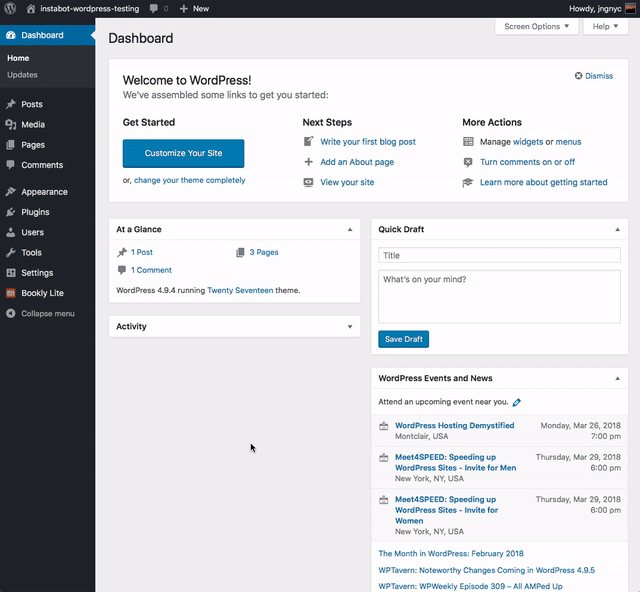Click the Customize Your Site button
Screen dimensions: 640x592
pyautogui.click(x=183, y=153)
